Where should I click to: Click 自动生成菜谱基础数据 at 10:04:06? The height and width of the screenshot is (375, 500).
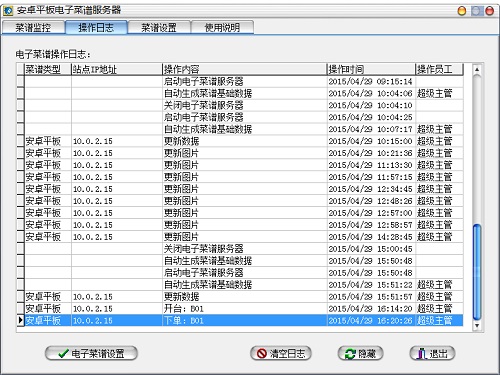pyautogui.click(x=244, y=93)
